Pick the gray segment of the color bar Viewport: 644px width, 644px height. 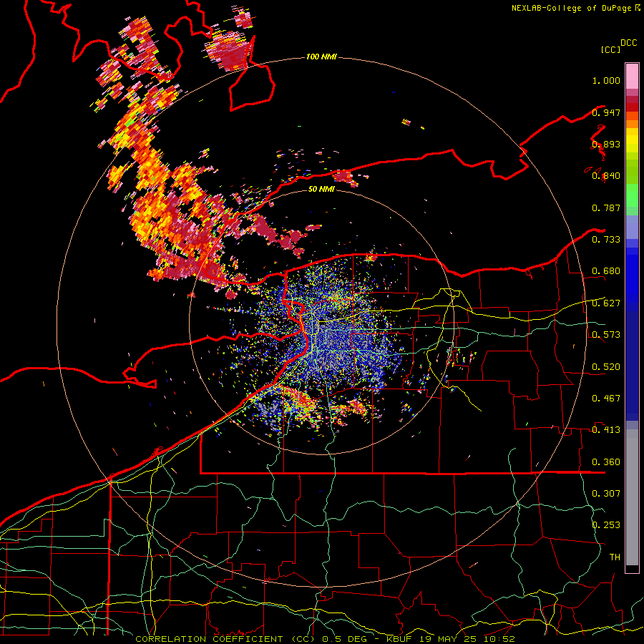pyautogui.click(x=632, y=497)
